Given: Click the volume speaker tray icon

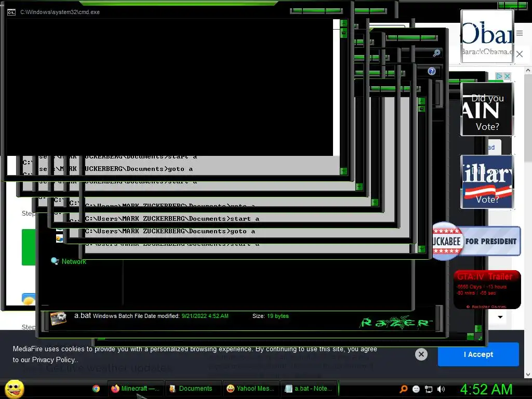Looking at the screenshot, I should point(441,389).
